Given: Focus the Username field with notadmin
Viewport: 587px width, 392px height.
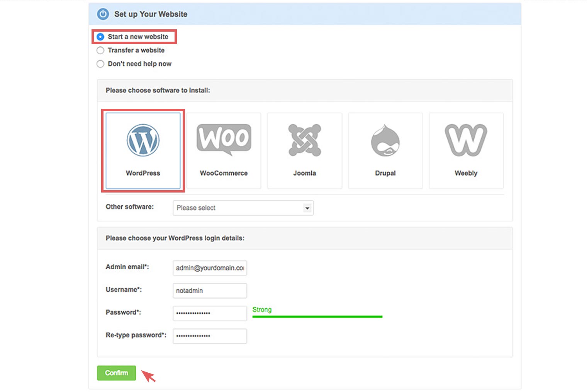Looking at the screenshot, I should [209, 291].
